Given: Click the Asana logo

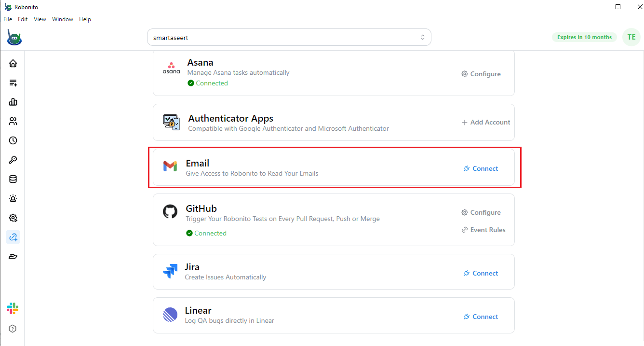Looking at the screenshot, I should pyautogui.click(x=171, y=68).
